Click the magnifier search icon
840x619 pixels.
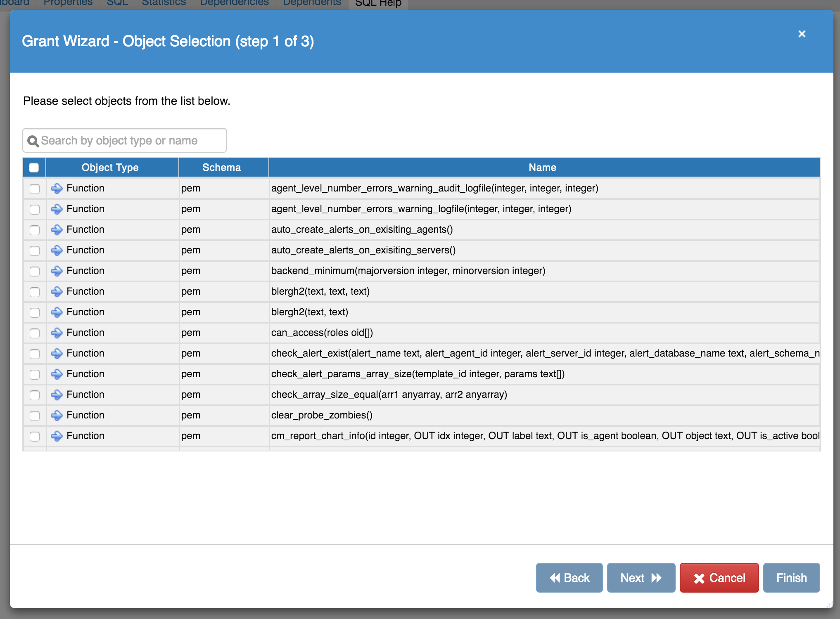(x=33, y=141)
